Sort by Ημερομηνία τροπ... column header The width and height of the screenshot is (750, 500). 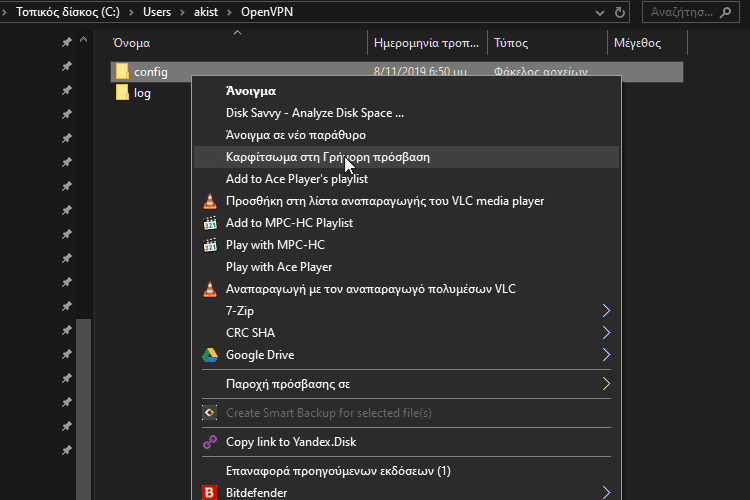pyautogui.click(x=427, y=43)
